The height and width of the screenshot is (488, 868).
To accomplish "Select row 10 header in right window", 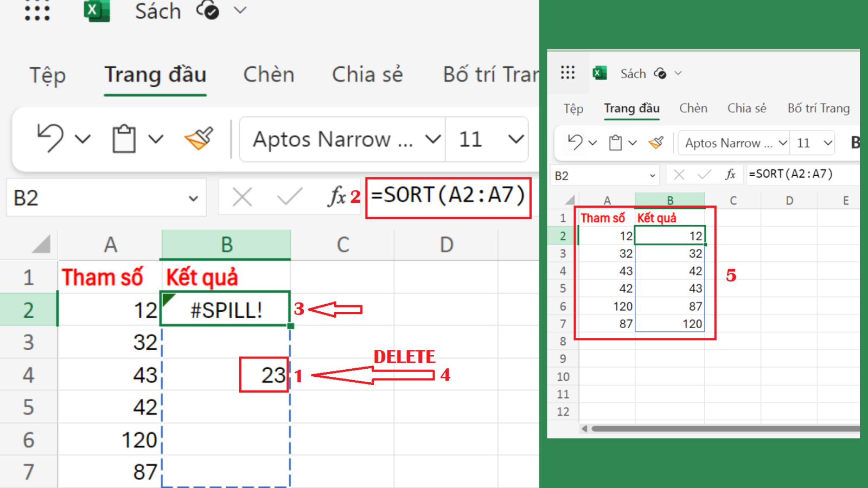I will coord(563,377).
